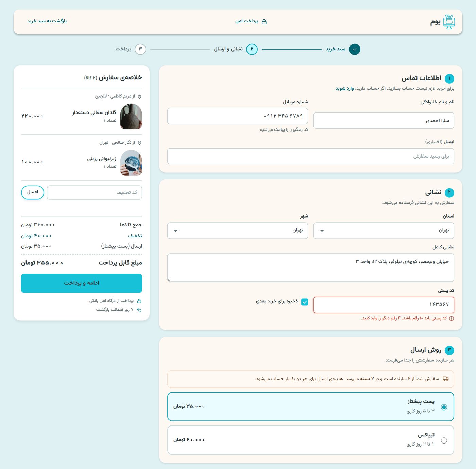
Task: Click the return arrow icon beside ضمانت بازگشت
Action: (139, 310)
